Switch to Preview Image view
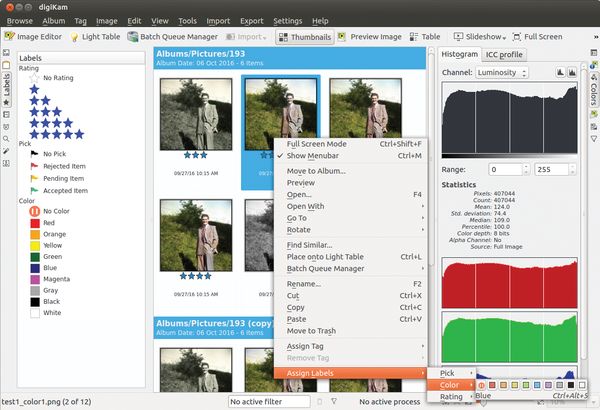 click(370, 37)
